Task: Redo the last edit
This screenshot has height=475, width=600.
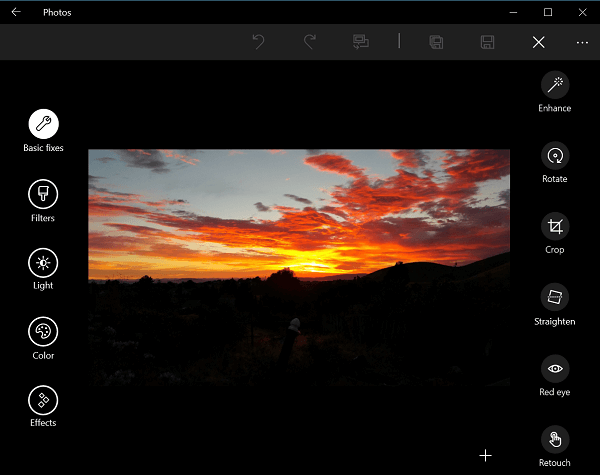Action: [x=310, y=42]
